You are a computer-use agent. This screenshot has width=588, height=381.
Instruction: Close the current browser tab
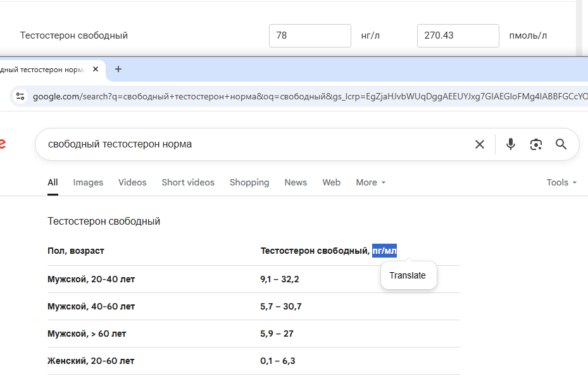click(96, 69)
